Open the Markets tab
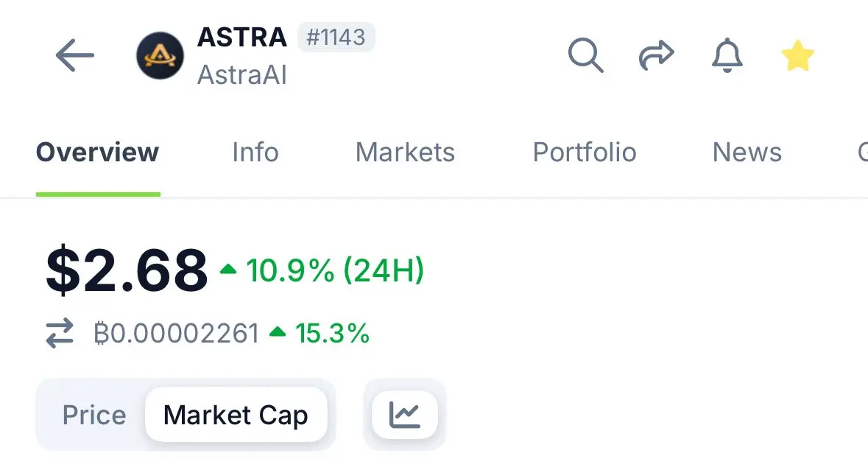Image resolution: width=868 pixels, height=470 pixels. (x=405, y=152)
